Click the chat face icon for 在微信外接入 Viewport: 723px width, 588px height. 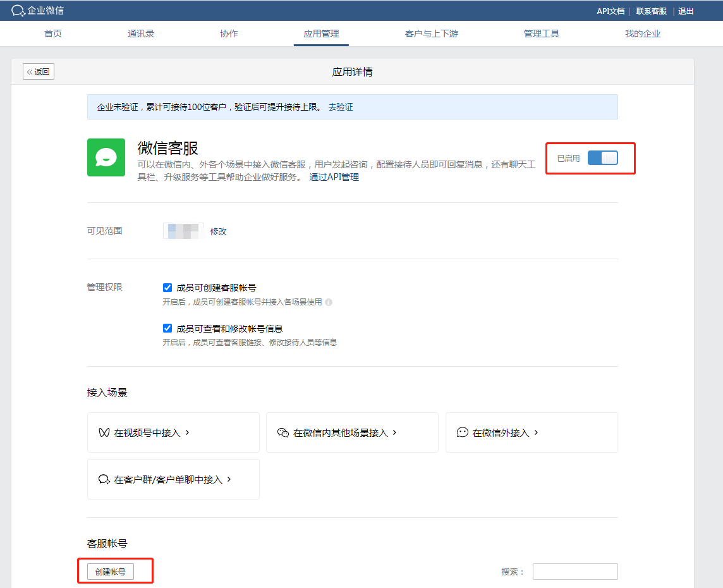(463, 432)
